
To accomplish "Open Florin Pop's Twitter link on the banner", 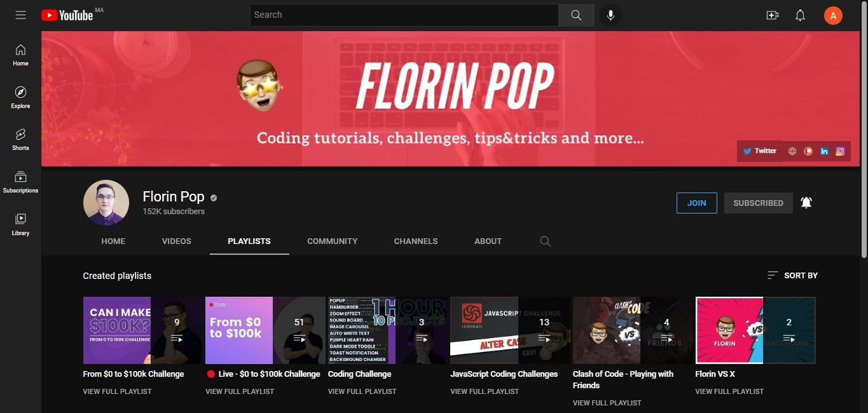I will click(759, 151).
